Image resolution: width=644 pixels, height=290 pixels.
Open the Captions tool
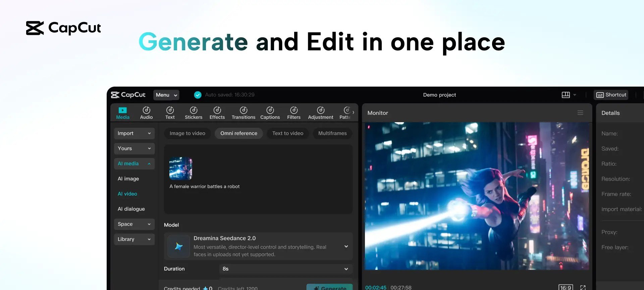click(x=270, y=113)
